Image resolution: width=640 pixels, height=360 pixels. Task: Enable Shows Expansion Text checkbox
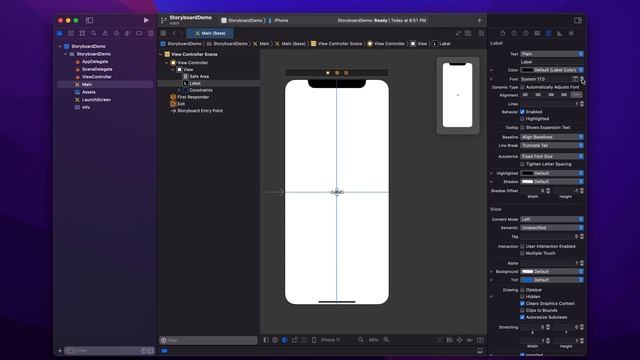tap(522, 127)
